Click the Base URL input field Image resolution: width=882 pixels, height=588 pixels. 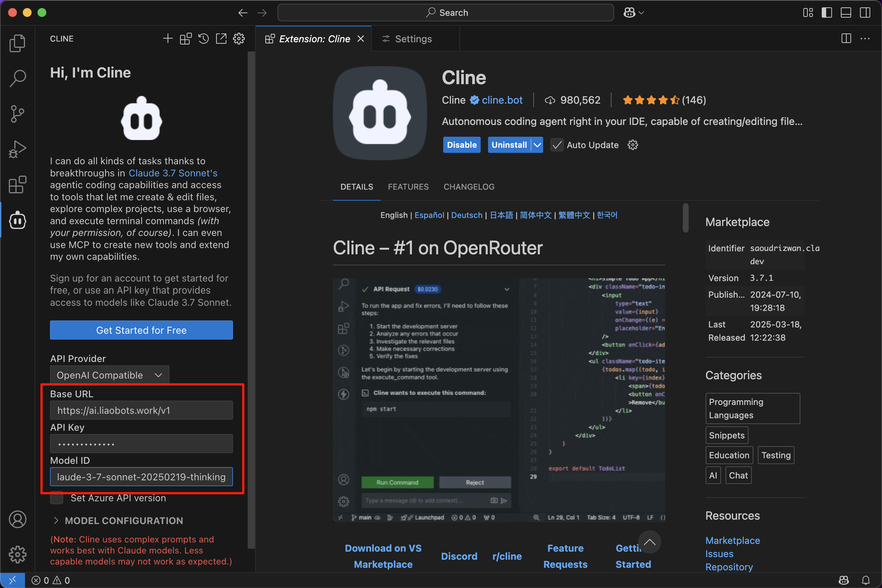pos(141,410)
